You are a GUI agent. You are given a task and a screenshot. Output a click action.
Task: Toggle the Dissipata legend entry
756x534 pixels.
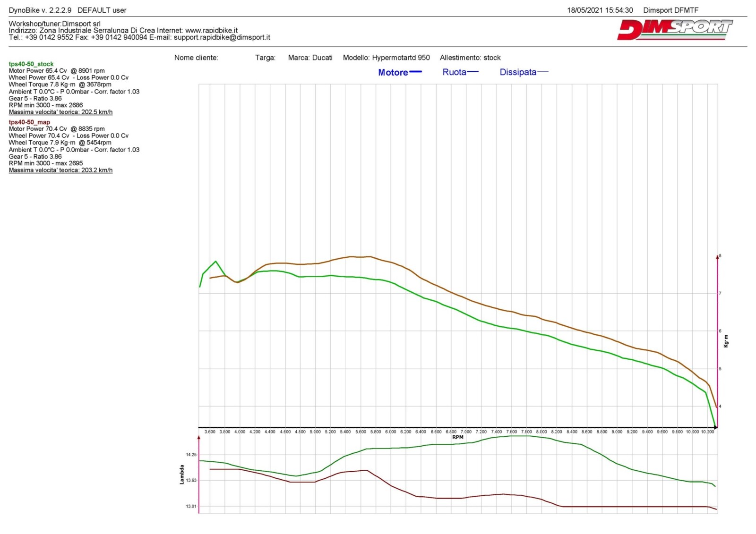point(518,72)
